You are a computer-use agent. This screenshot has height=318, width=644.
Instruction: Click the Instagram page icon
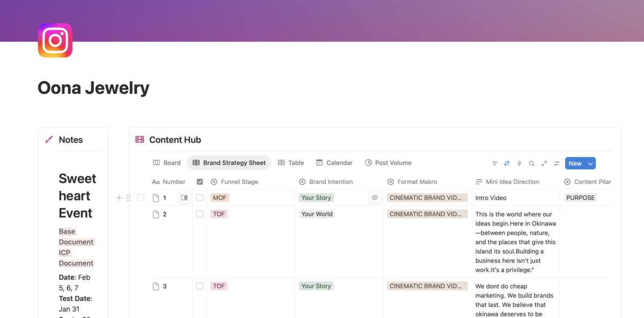coord(55,40)
